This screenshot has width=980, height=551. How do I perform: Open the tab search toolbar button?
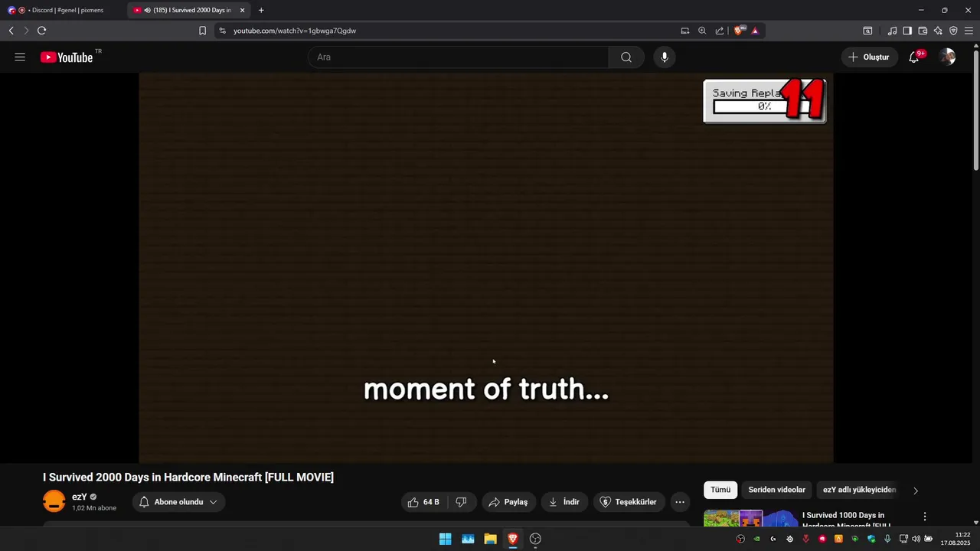(867, 31)
